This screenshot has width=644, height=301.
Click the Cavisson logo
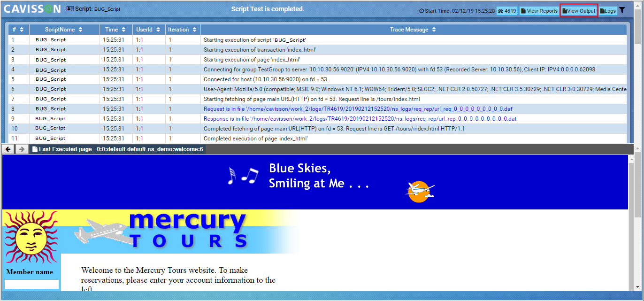click(32, 9)
